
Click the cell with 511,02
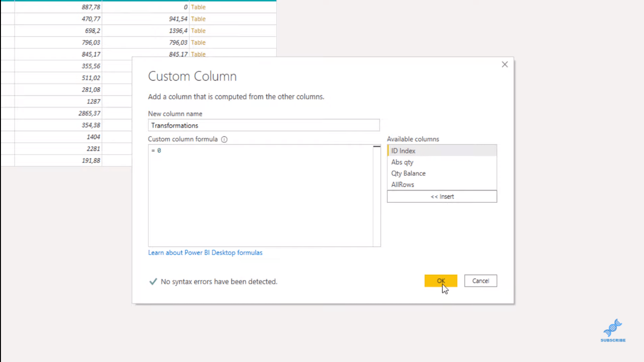click(58, 78)
